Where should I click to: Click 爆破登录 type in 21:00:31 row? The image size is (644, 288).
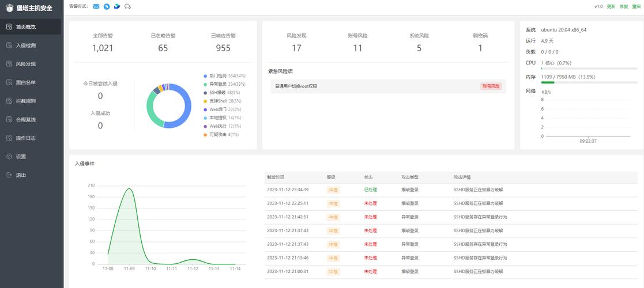pyautogui.click(x=410, y=271)
